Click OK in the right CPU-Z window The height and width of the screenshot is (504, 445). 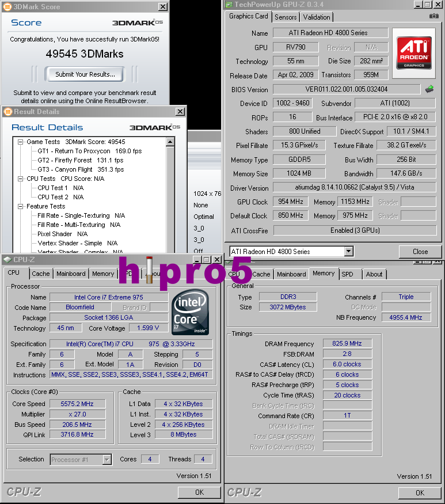coord(420,492)
